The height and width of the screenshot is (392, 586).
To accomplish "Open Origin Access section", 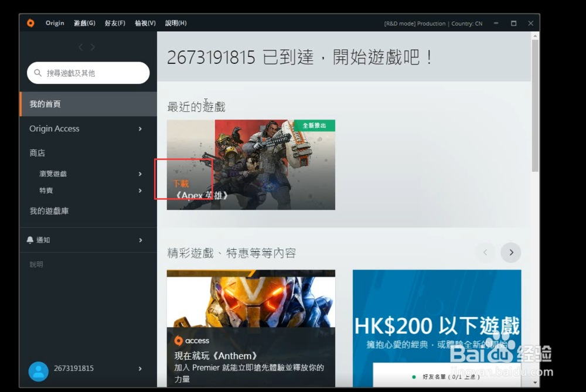I will pyautogui.click(x=54, y=128).
